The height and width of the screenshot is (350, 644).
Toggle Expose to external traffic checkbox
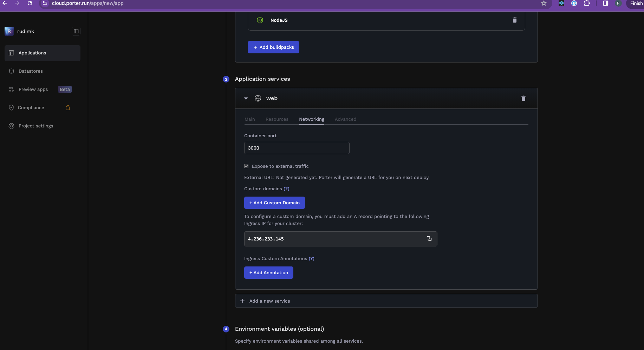[x=246, y=166]
